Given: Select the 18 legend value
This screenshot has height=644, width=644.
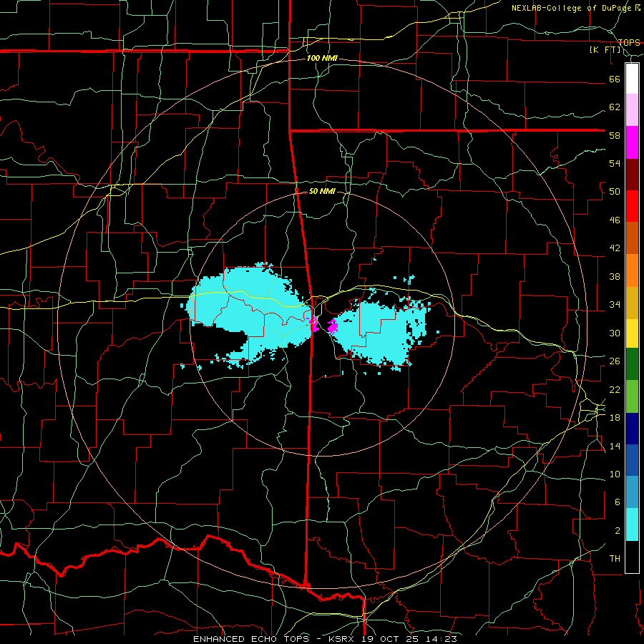Looking at the screenshot, I should (x=615, y=417).
